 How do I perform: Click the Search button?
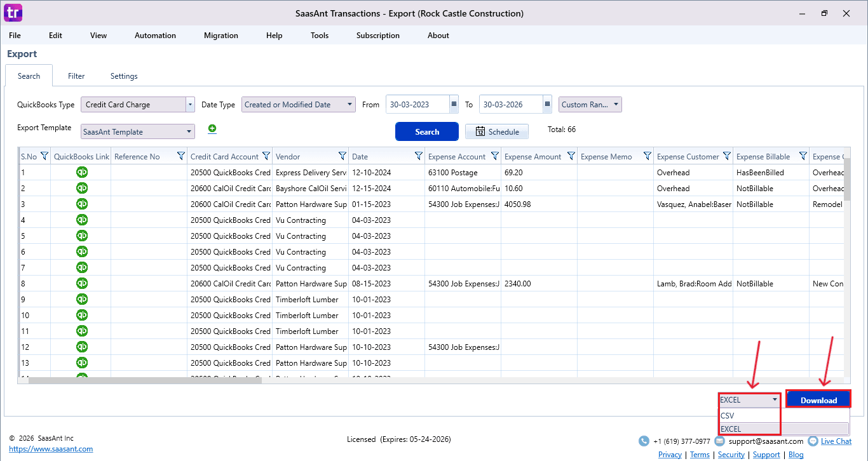tap(426, 131)
